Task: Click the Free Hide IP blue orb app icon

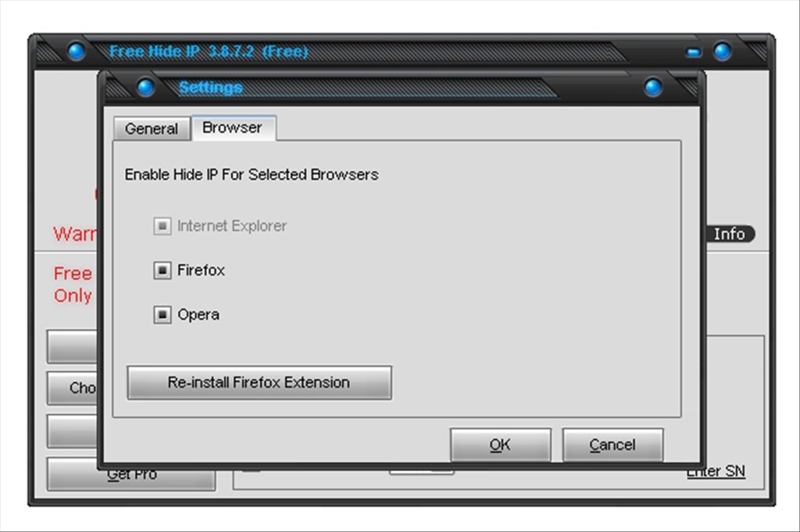Action: [x=77, y=52]
